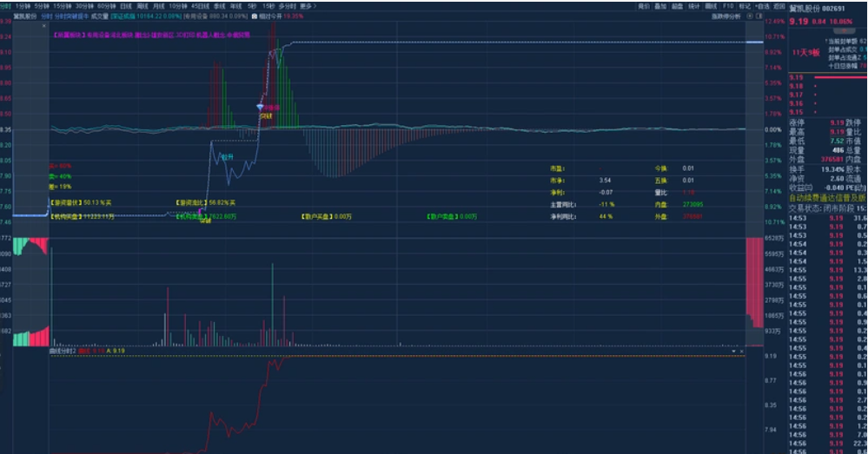Open the 涨跌停分析 link

pos(726,16)
